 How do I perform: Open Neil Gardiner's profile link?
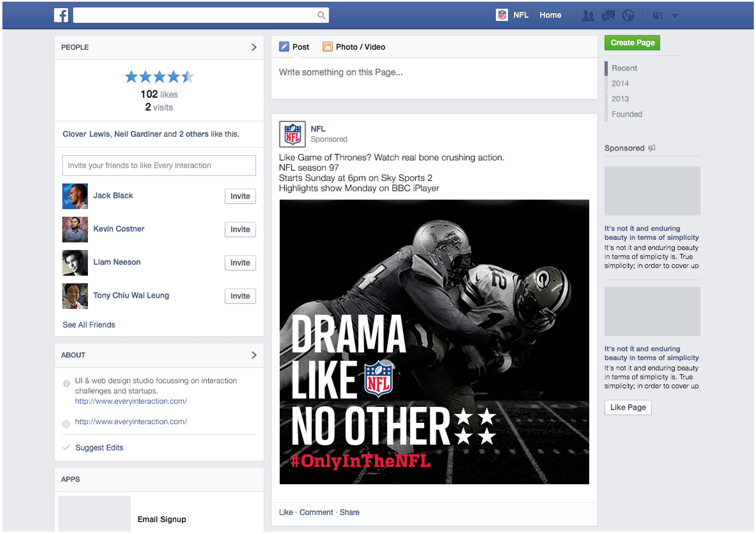tap(138, 134)
